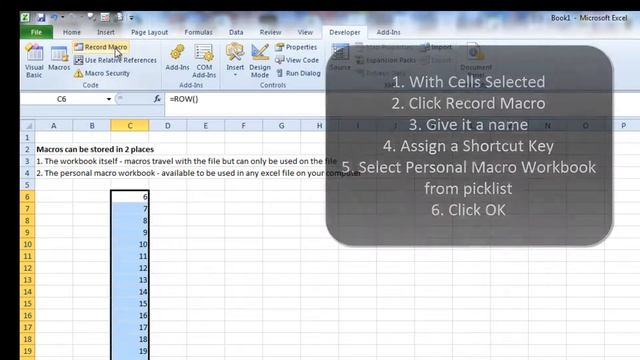Viewport: 640px width, 360px height.
Task: Open control Properties
Action: coord(296,47)
